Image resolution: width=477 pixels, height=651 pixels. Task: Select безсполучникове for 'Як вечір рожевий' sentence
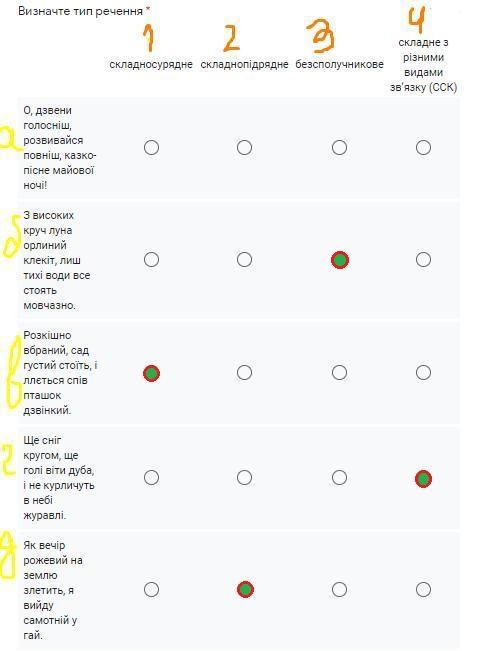[x=339, y=589]
